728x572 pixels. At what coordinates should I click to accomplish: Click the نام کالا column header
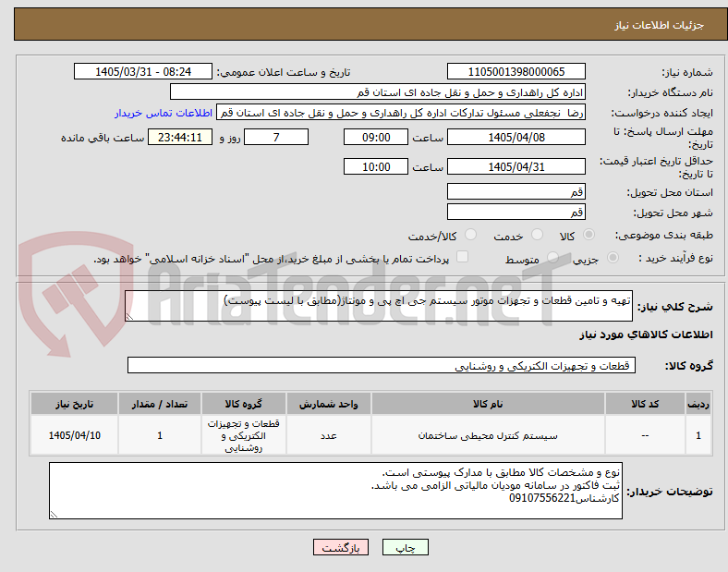[488, 404]
